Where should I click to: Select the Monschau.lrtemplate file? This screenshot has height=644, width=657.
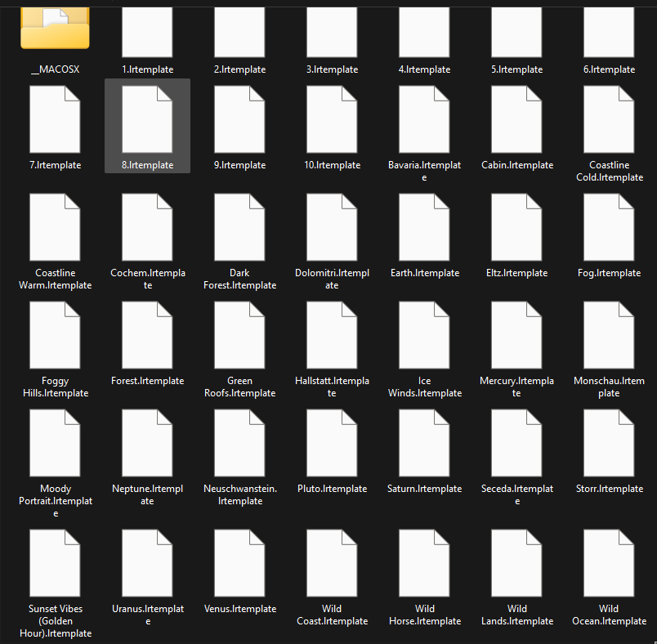(x=609, y=335)
